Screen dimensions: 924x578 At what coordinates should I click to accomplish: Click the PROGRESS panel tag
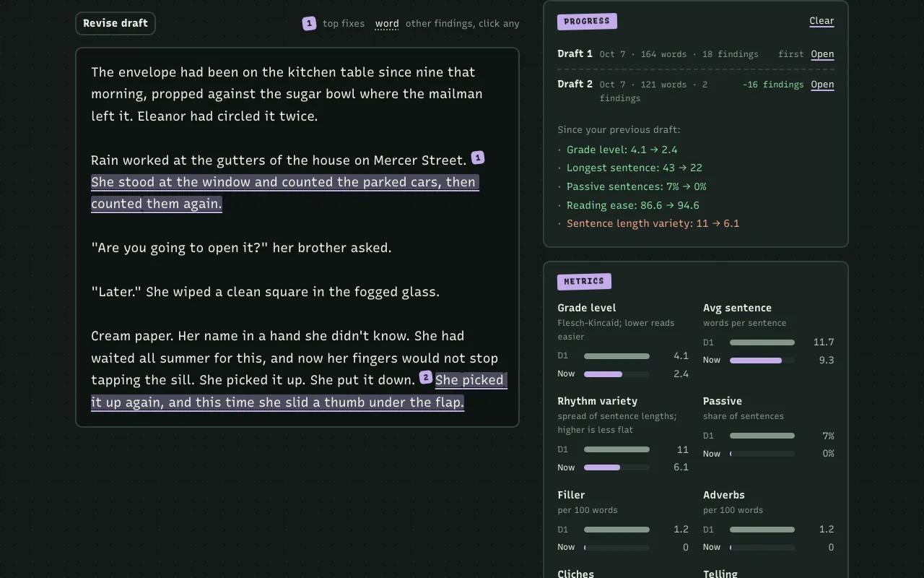tap(587, 21)
